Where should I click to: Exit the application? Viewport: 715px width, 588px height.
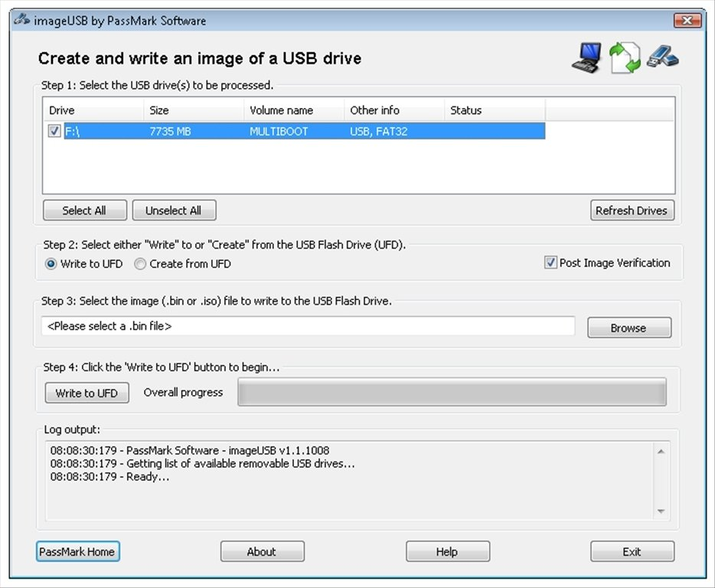(632, 551)
